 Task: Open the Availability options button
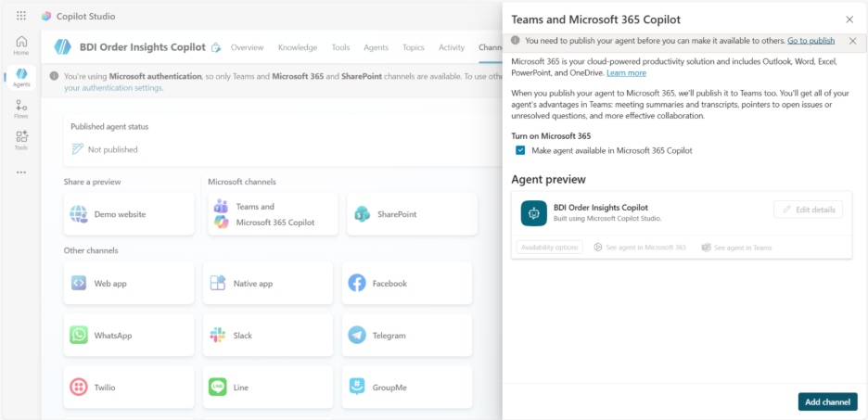550,248
